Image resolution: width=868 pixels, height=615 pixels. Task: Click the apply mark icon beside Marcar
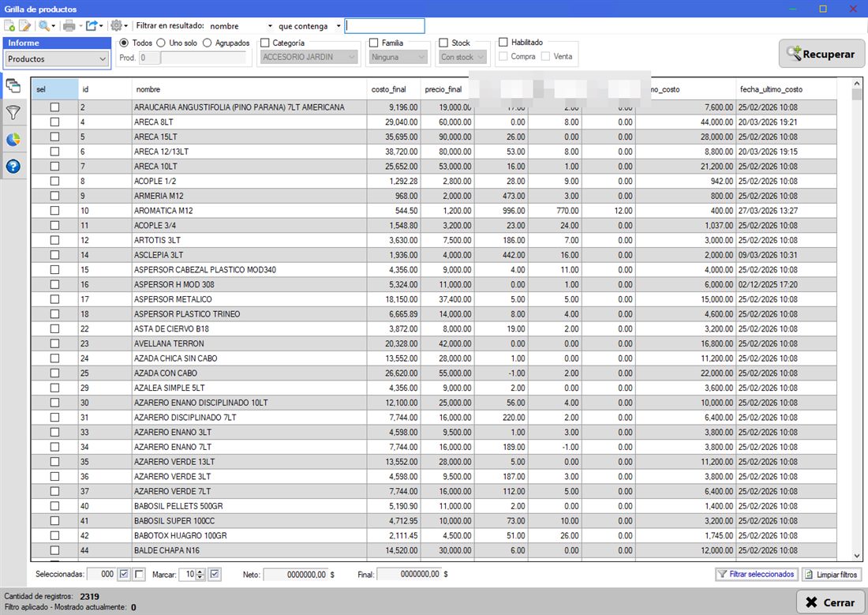214,575
